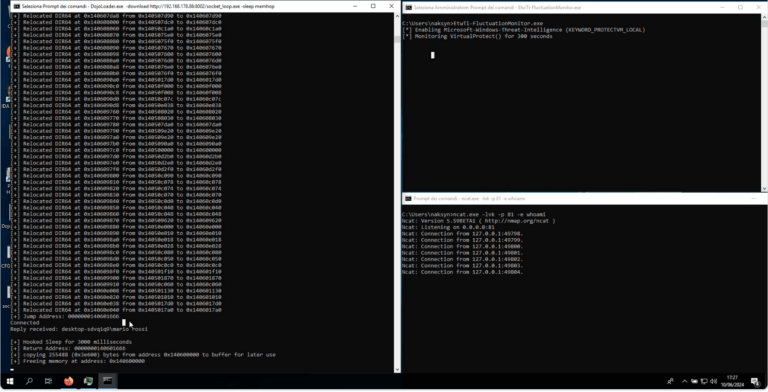Screen dimensions: 768x392
Task: Open the taskbar clock and date
Action: [732, 381]
